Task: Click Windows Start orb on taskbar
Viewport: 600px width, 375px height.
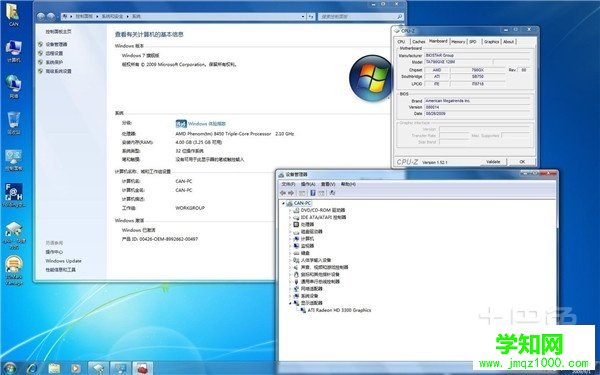Action: (x=9, y=368)
